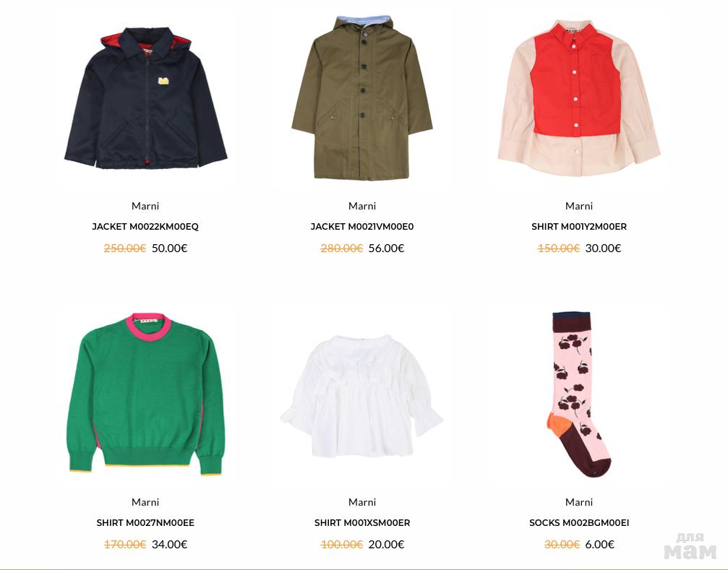Select Marni brand above olive coat title
The image size is (728, 570).
tap(362, 206)
